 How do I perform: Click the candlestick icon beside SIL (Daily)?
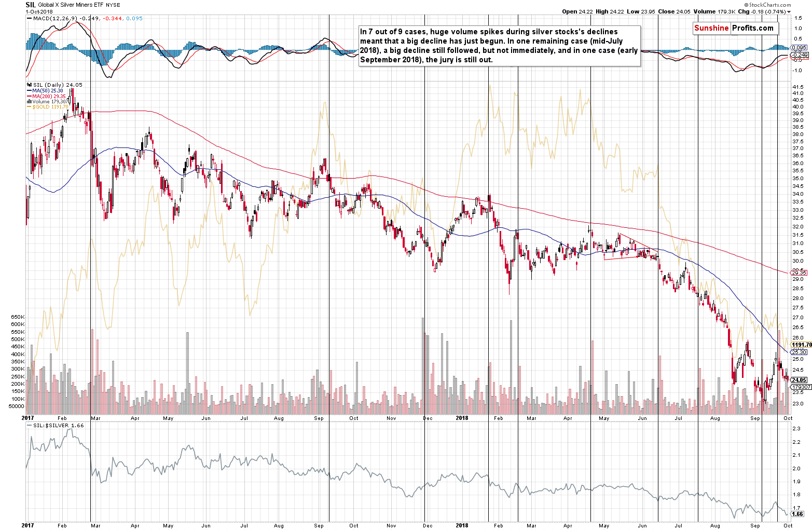click(x=29, y=85)
